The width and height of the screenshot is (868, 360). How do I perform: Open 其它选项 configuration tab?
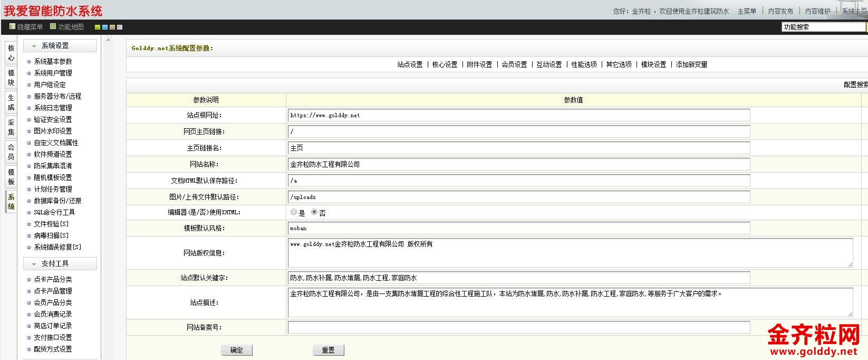[619, 64]
